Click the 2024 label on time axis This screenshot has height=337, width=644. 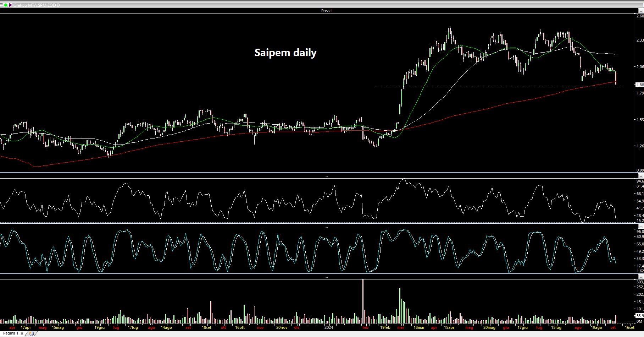click(329, 327)
